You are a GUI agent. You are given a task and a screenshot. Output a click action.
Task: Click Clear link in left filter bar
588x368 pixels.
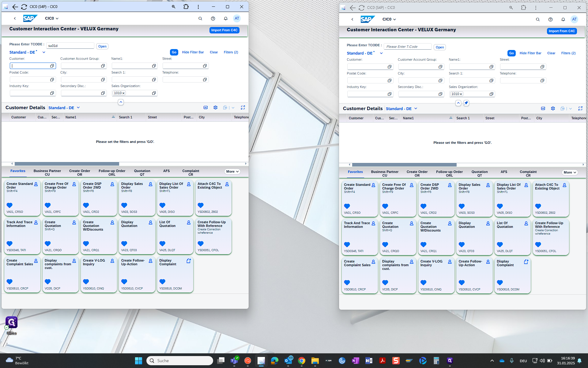[214, 52]
